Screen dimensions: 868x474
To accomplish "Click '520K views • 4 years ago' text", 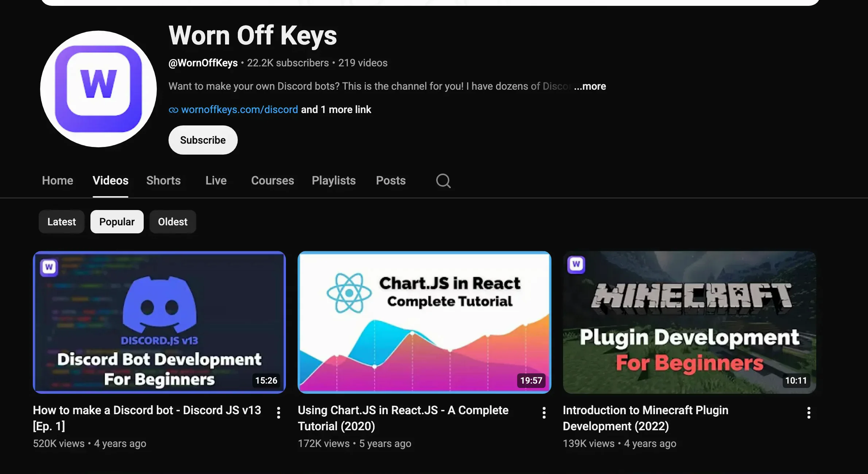I will [x=90, y=443].
